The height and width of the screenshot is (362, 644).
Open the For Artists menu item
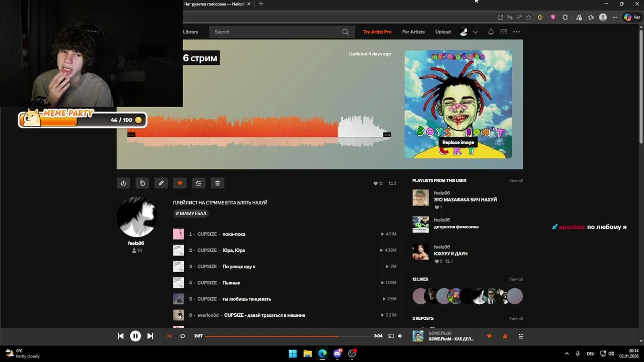click(x=413, y=32)
